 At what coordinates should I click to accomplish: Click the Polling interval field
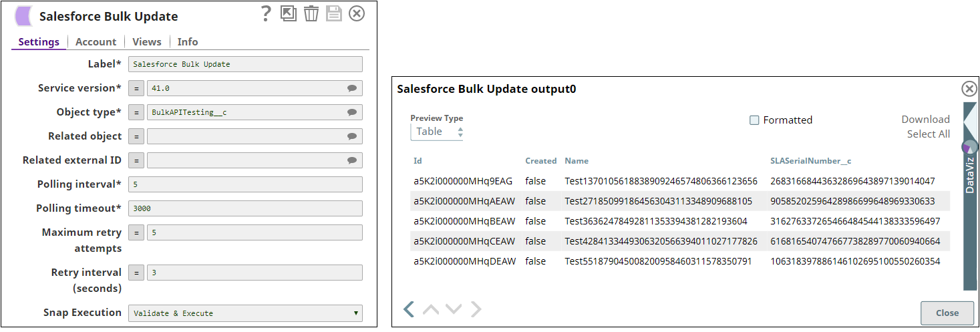(245, 184)
